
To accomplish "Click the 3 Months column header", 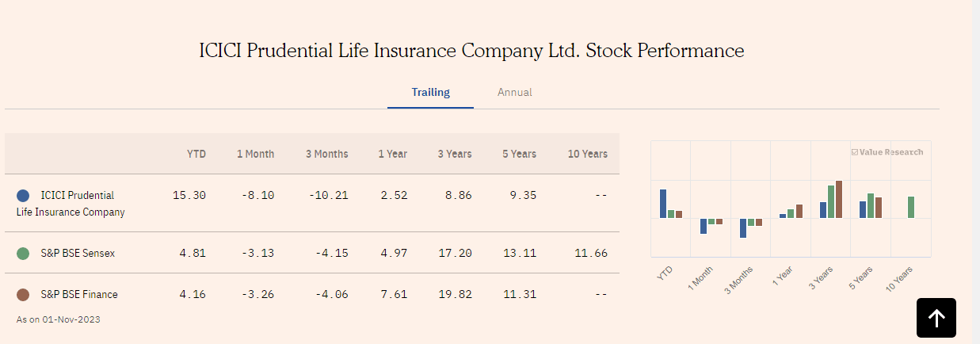I will pyautogui.click(x=326, y=154).
